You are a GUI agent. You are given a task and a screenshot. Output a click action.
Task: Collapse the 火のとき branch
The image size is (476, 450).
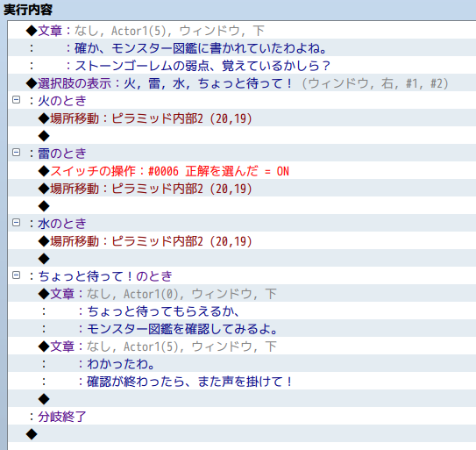16,100
